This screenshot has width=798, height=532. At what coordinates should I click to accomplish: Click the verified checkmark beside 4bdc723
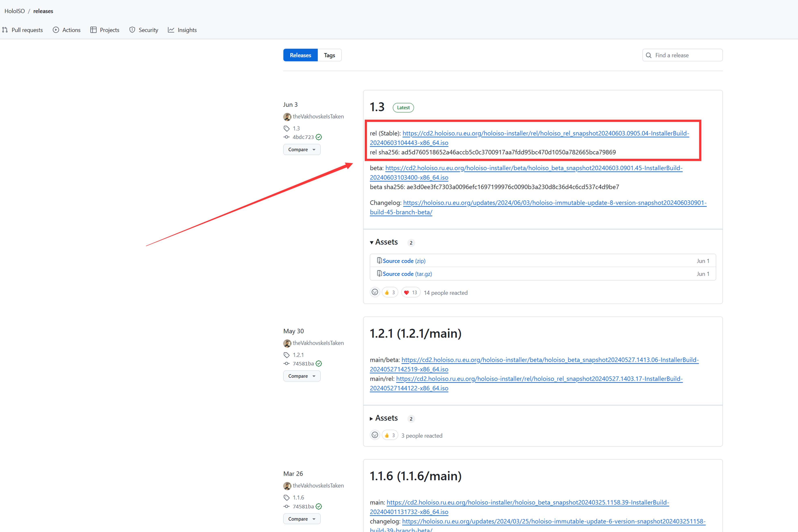[319, 137]
